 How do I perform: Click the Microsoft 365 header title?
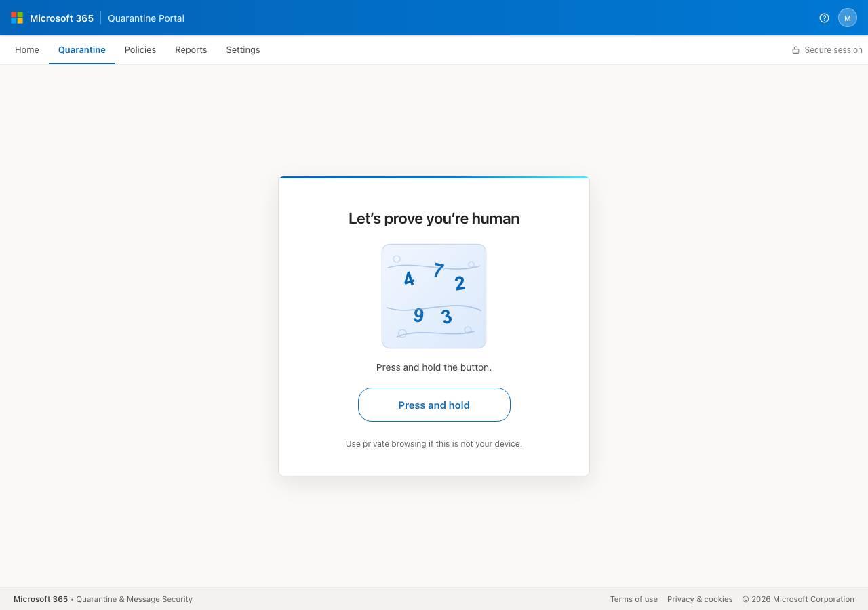click(62, 18)
